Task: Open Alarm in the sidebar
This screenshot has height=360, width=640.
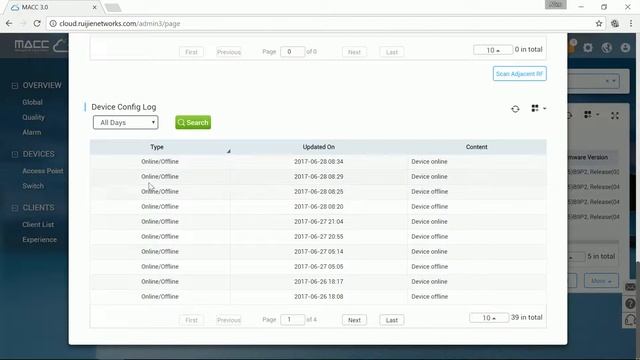Action: [x=32, y=132]
